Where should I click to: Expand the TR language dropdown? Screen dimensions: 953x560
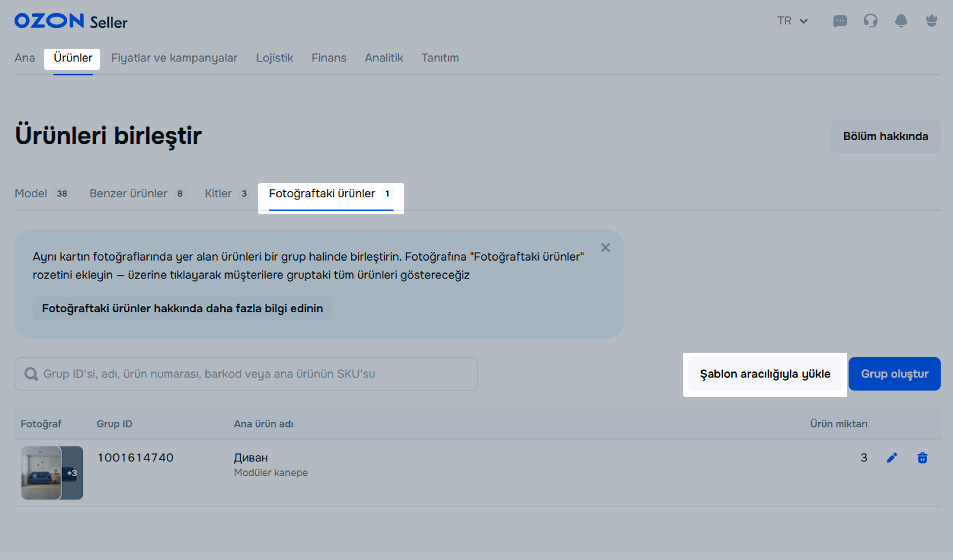coord(792,21)
